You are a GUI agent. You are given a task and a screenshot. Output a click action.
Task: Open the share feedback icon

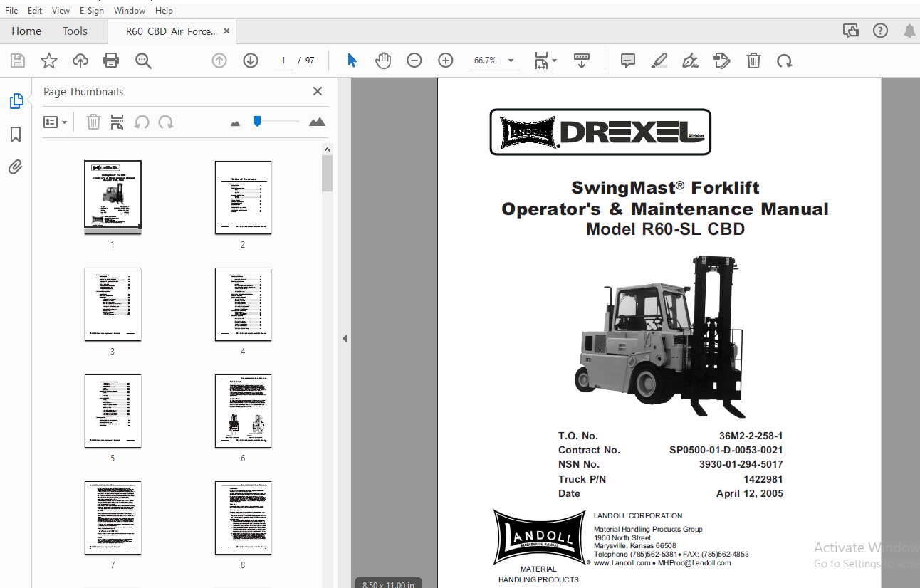tap(850, 31)
